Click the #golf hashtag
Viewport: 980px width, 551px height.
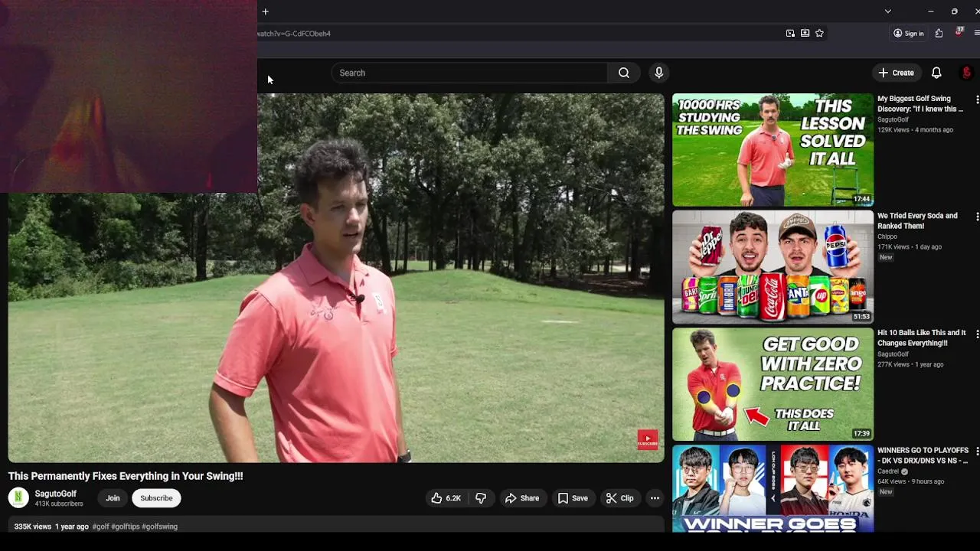[100, 527]
